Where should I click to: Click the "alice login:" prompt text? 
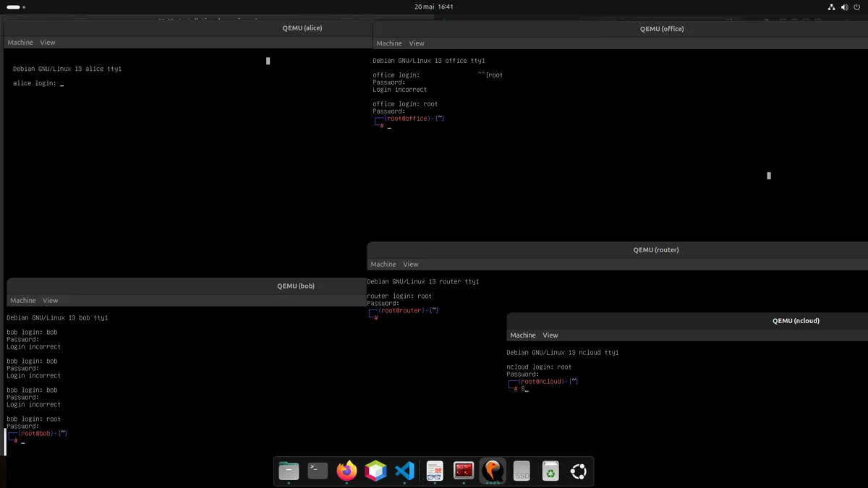[x=34, y=83]
